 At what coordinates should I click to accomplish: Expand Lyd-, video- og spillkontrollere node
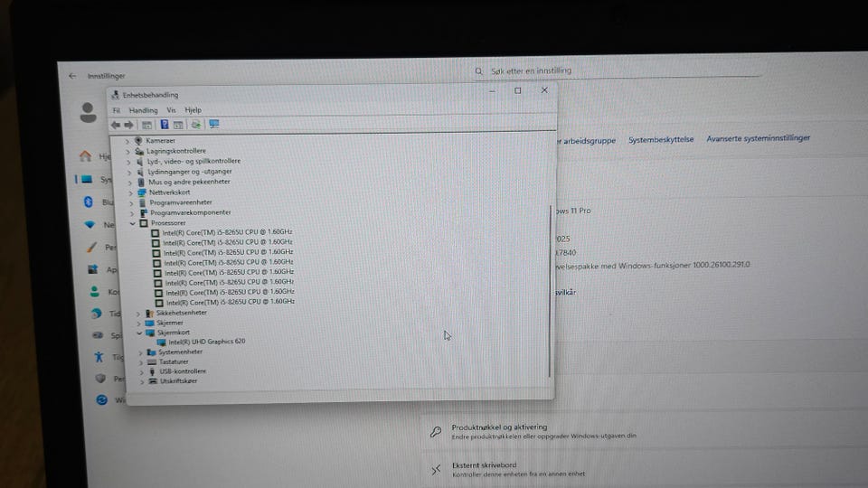click(x=129, y=162)
